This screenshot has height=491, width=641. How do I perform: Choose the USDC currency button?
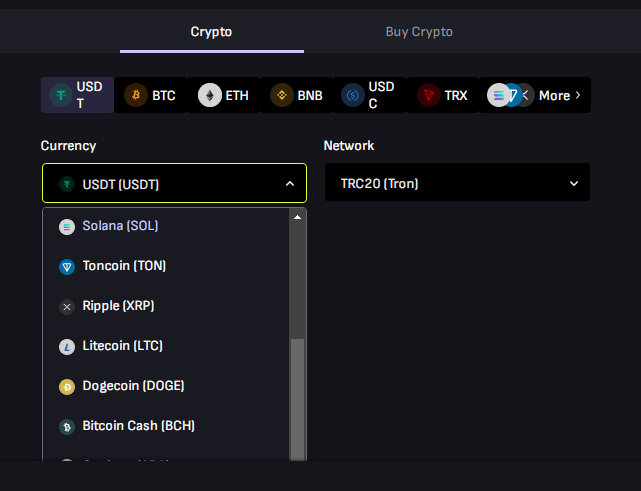coord(369,95)
